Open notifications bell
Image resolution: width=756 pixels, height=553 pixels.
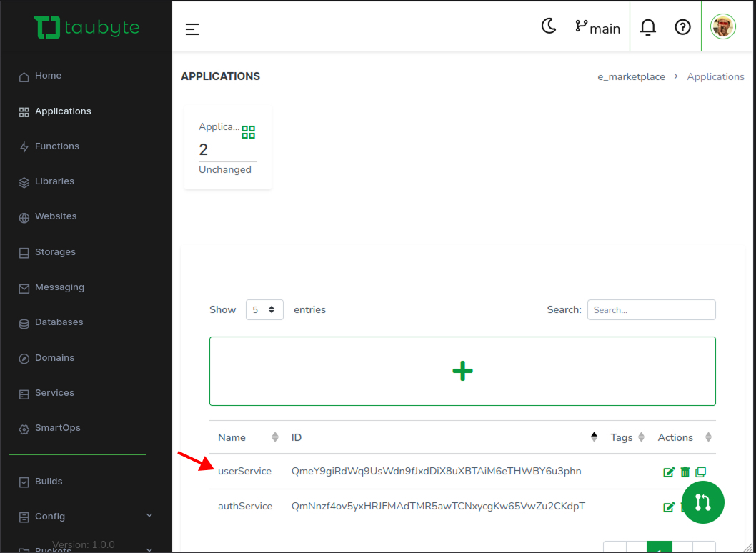click(647, 27)
